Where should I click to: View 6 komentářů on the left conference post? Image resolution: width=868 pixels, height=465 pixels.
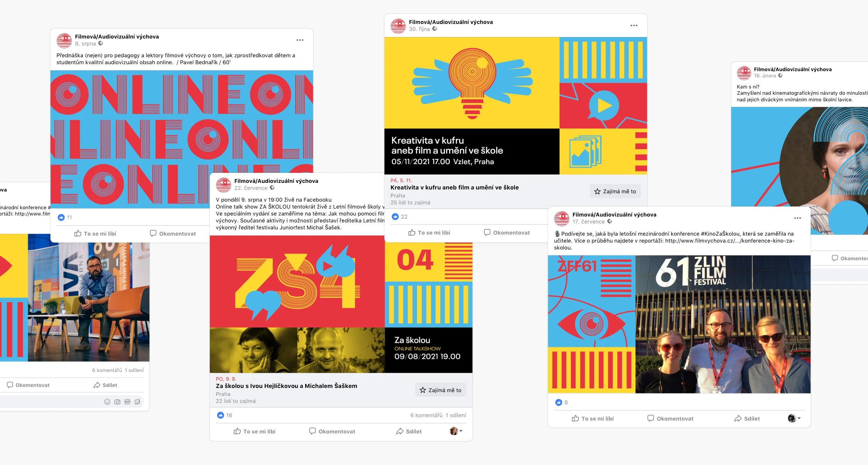point(107,370)
